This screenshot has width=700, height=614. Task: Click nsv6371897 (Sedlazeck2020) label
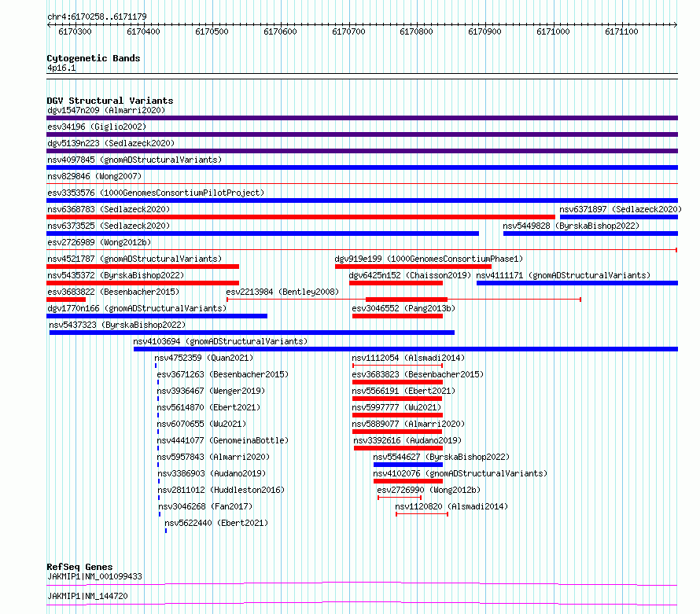point(621,209)
